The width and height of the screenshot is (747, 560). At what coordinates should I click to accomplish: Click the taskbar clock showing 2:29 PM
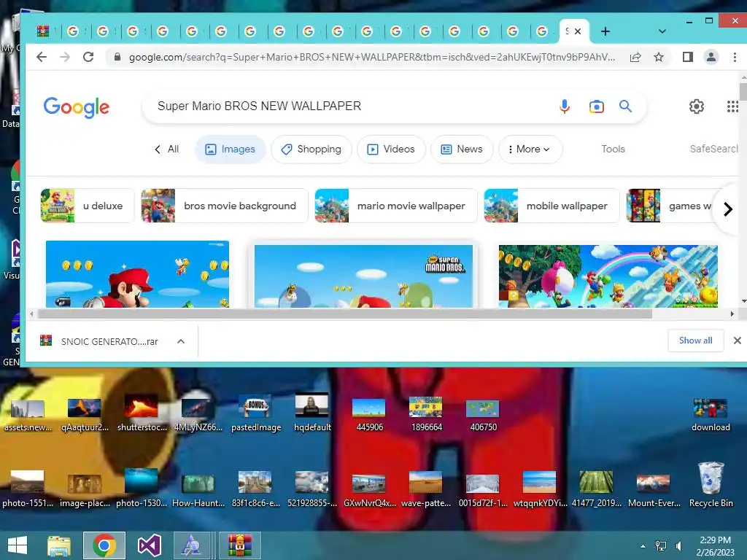coord(715,545)
